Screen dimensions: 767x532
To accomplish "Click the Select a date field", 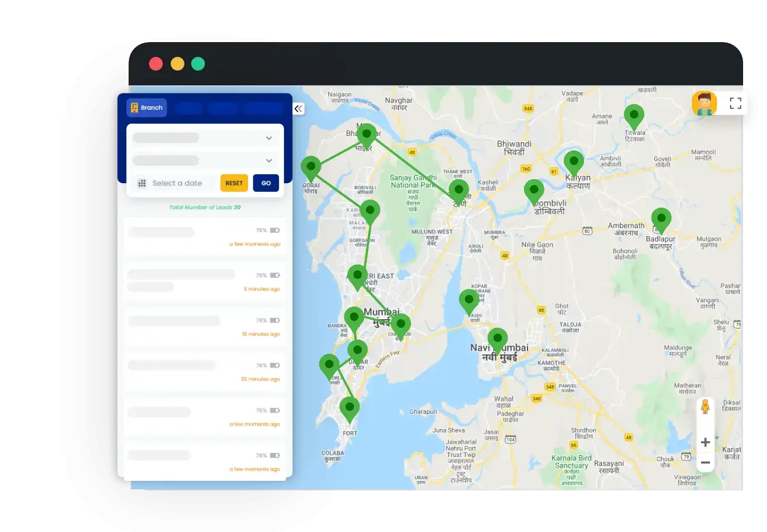I will pyautogui.click(x=177, y=183).
